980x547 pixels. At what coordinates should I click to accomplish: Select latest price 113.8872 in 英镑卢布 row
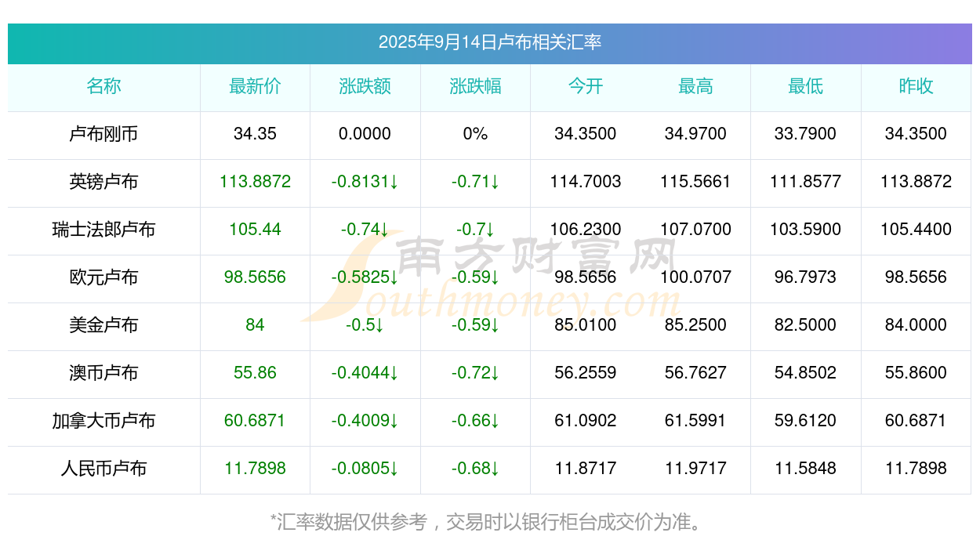click(255, 182)
